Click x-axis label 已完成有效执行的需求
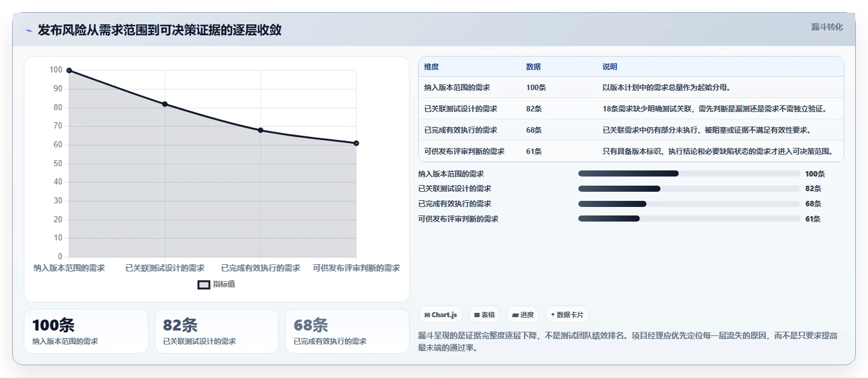Viewport: 868px width, 378px height. click(261, 268)
